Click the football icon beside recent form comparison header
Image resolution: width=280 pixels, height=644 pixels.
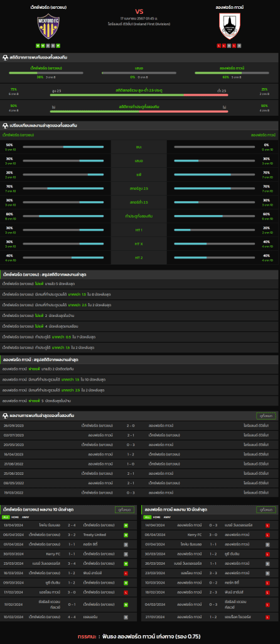click(x=5, y=125)
